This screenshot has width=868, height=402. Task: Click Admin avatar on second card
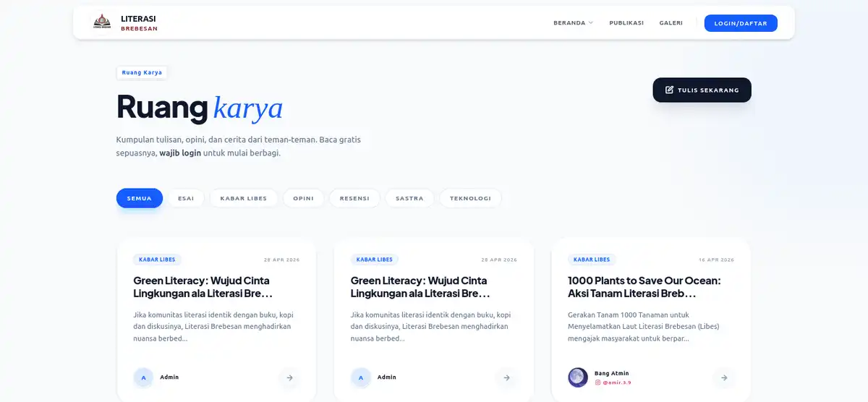click(360, 377)
